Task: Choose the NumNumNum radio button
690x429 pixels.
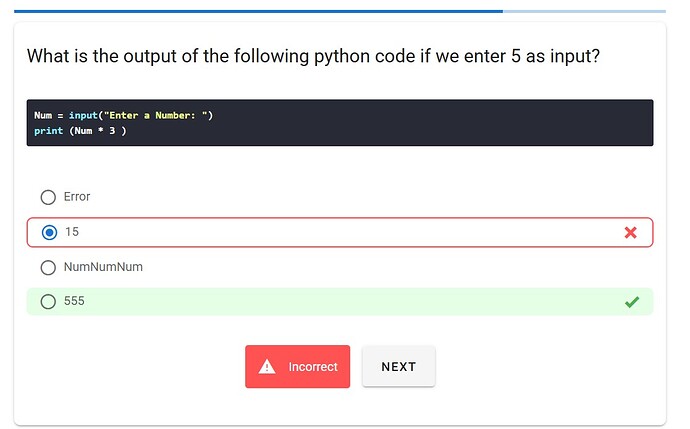Action: pyautogui.click(x=48, y=267)
